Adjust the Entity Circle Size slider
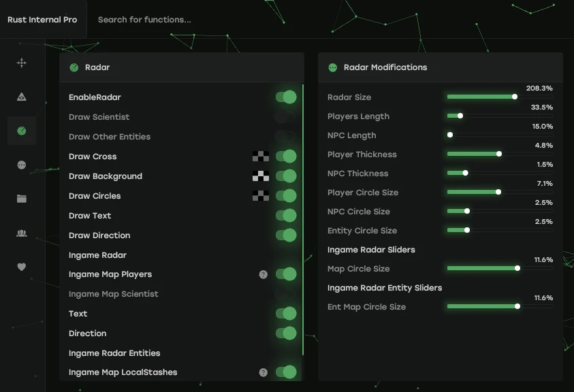 [x=500, y=230]
